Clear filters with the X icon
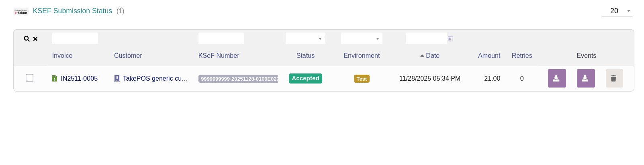 click(x=35, y=39)
